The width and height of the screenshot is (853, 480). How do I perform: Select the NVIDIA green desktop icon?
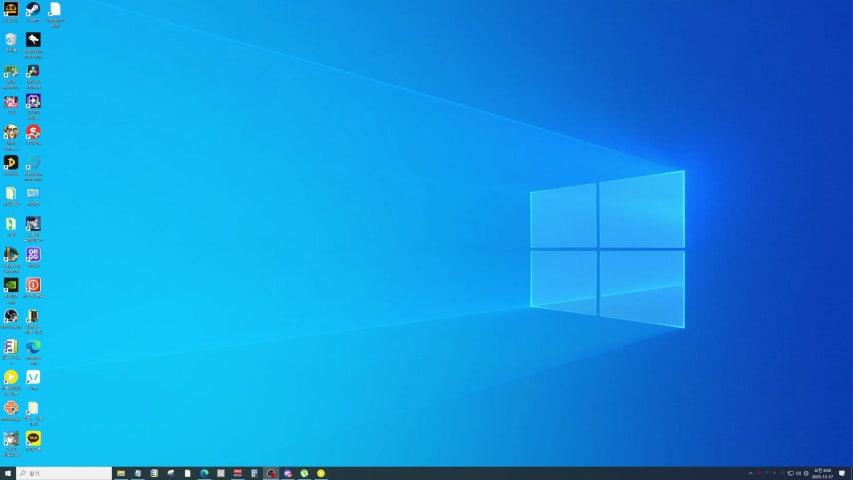11,285
